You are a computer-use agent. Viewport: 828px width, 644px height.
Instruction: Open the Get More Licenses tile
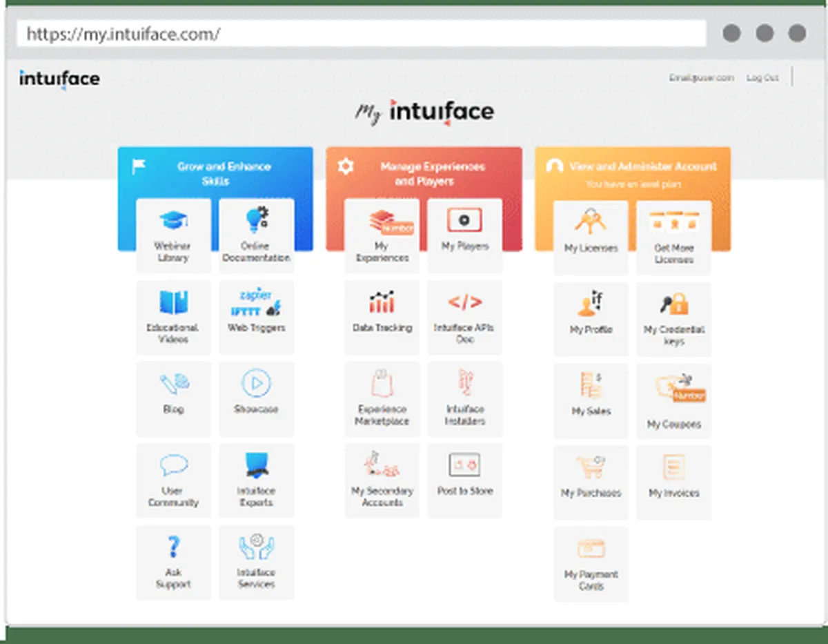click(x=673, y=238)
